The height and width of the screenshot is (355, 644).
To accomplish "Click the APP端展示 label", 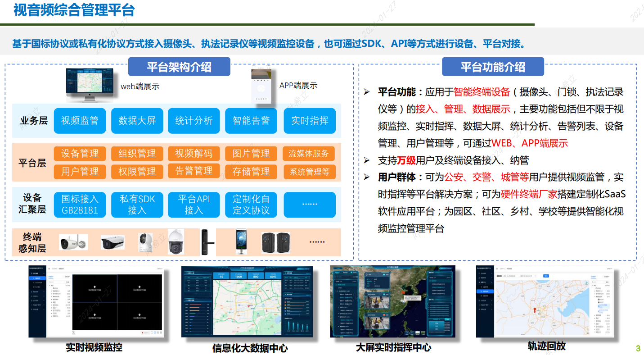I will (x=298, y=86).
